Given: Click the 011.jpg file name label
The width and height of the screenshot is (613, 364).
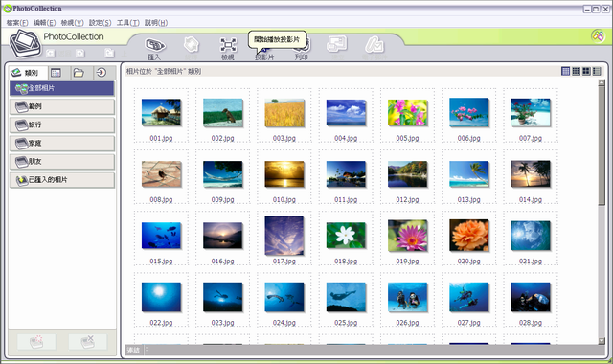Looking at the screenshot, I should (x=346, y=200).
